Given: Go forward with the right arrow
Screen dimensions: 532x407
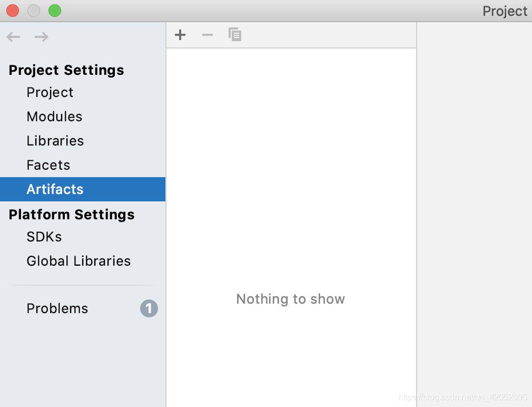Looking at the screenshot, I should click(x=42, y=37).
